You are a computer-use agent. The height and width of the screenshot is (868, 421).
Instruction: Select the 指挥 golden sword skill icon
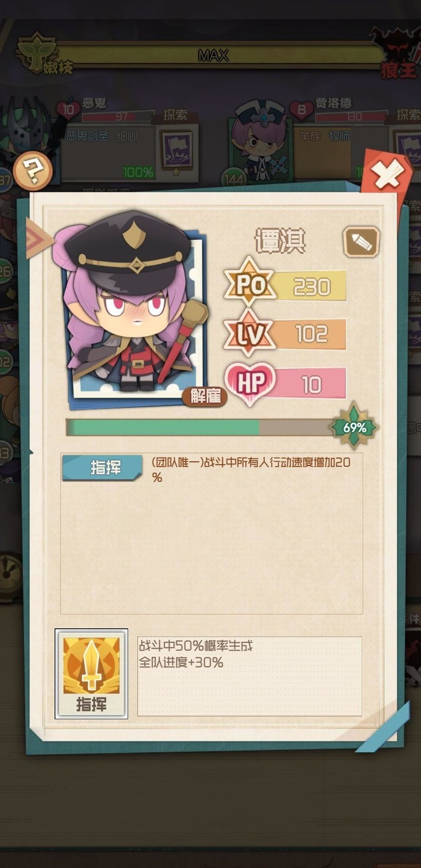[x=92, y=674]
